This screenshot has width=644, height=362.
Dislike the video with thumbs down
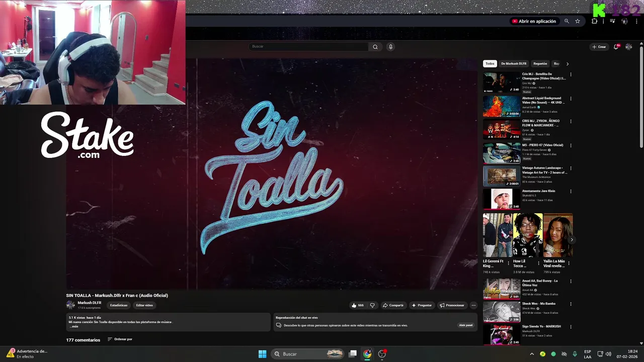372,305
